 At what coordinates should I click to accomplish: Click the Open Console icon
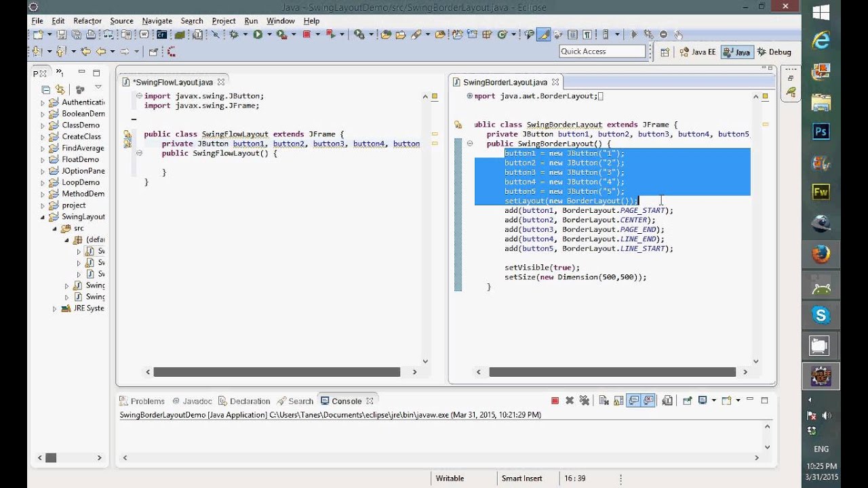point(726,401)
